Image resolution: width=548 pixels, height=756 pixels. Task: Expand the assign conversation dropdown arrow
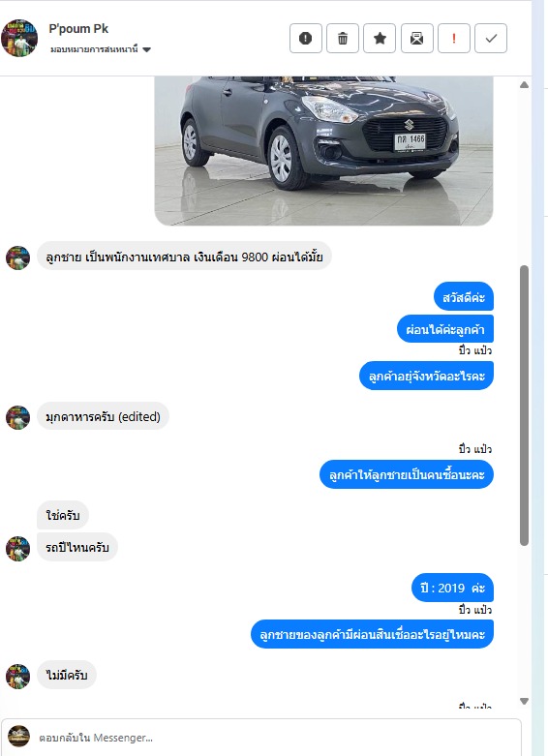pyautogui.click(x=147, y=49)
